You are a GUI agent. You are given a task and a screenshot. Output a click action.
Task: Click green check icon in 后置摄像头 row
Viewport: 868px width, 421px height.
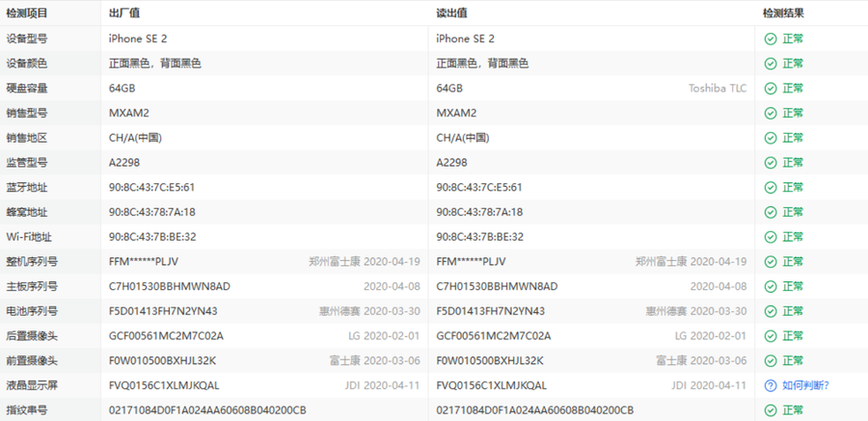(x=771, y=336)
